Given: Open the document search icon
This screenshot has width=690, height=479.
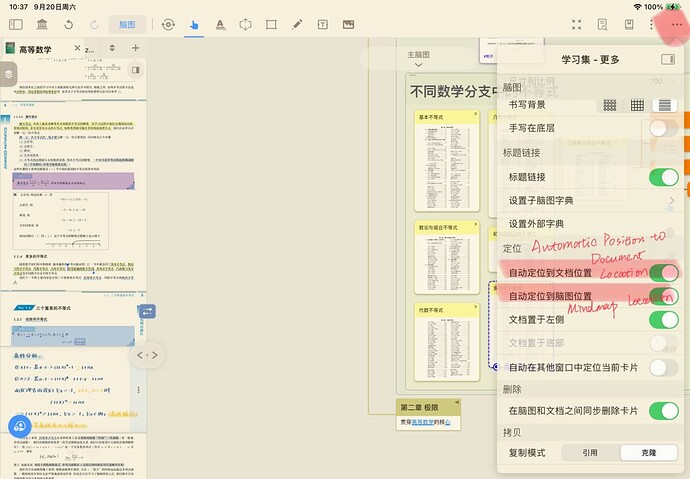Looking at the screenshot, I should click(x=602, y=25).
